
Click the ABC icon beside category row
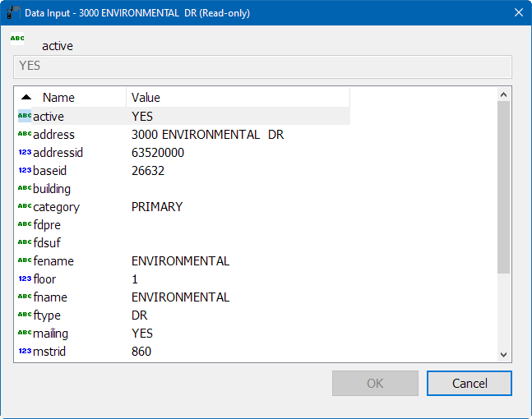pos(25,207)
